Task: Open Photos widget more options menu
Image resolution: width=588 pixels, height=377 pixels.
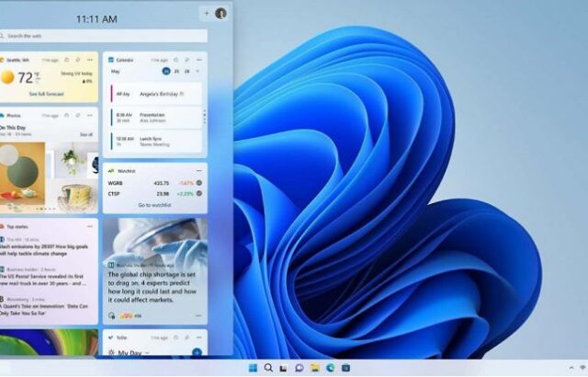Action: tap(90, 116)
